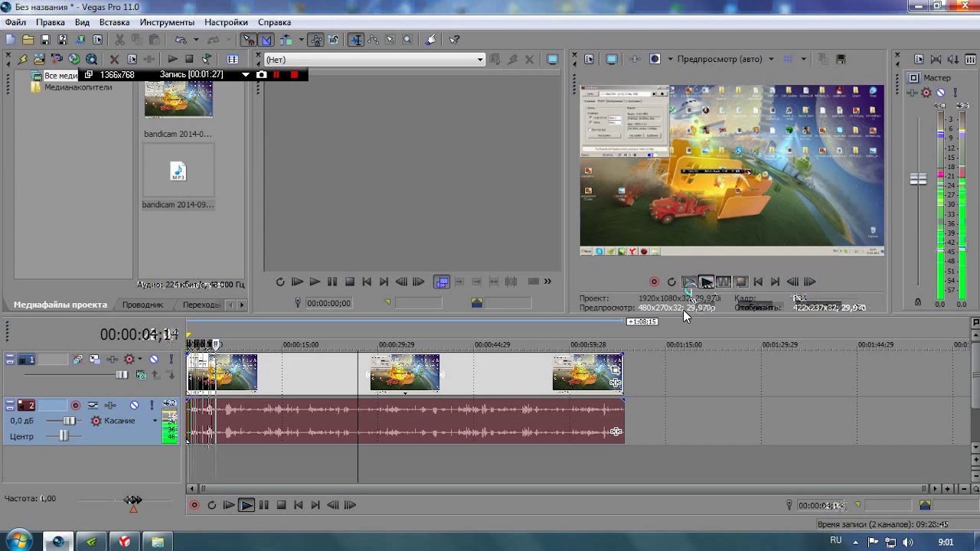Open the Файл menu
Image resolution: width=980 pixels, height=551 pixels.
(x=15, y=22)
